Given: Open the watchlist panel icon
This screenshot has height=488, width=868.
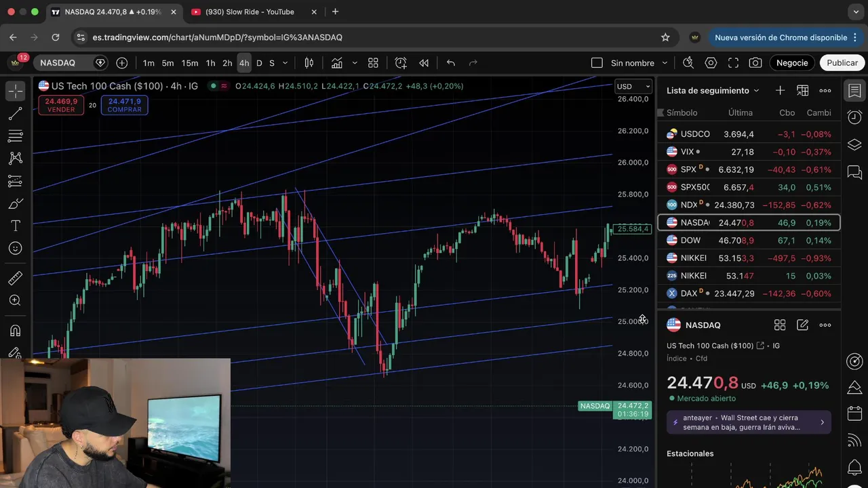Looking at the screenshot, I should (x=854, y=90).
